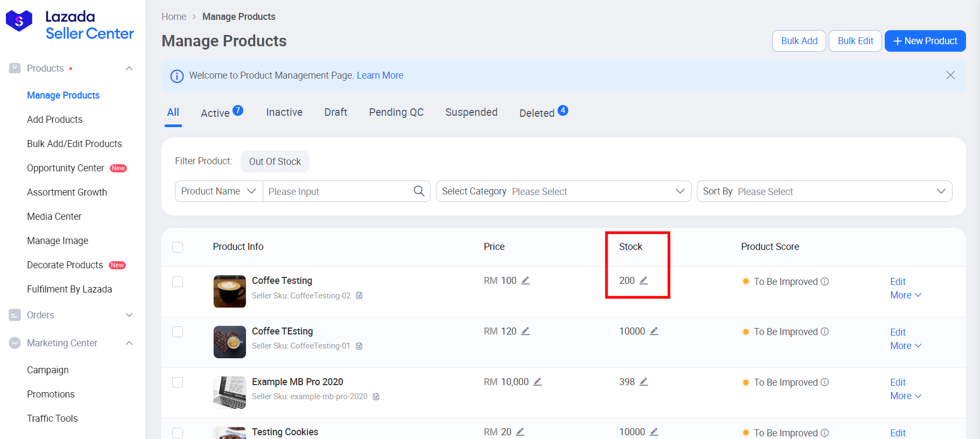Edit price pencil for RM 120
This screenshot has width=980, height=439.
[x=526, y=331]
